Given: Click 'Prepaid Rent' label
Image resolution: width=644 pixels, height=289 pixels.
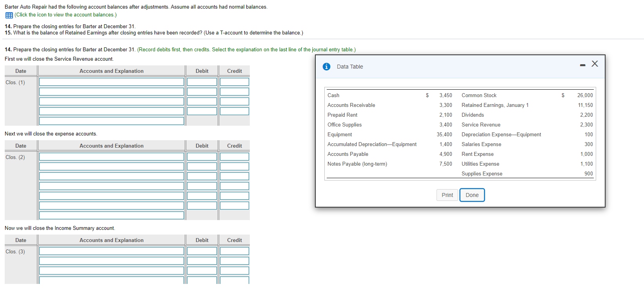Looking at the screenshot, I should 342,115.
